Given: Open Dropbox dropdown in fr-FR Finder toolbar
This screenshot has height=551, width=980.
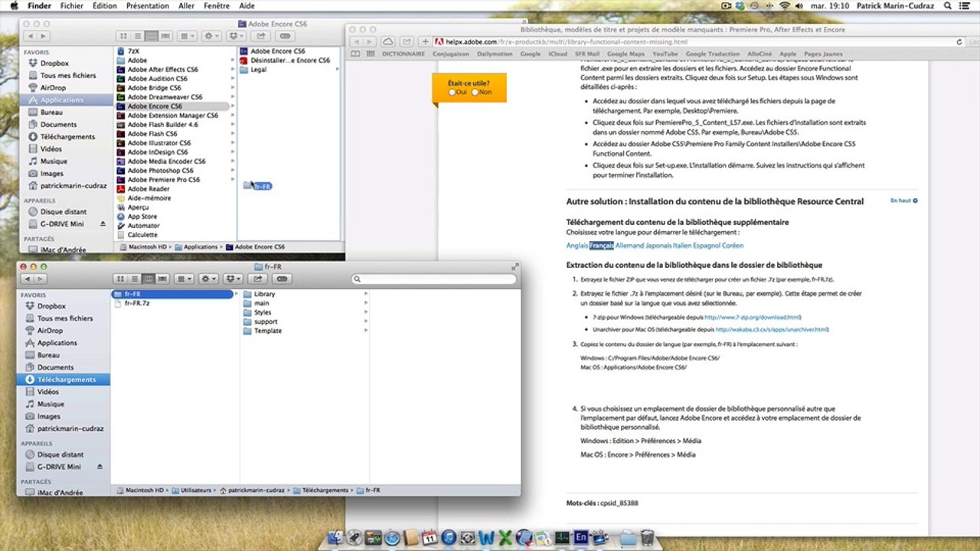Looking at the screenshot, I should [x=233, y=279].
